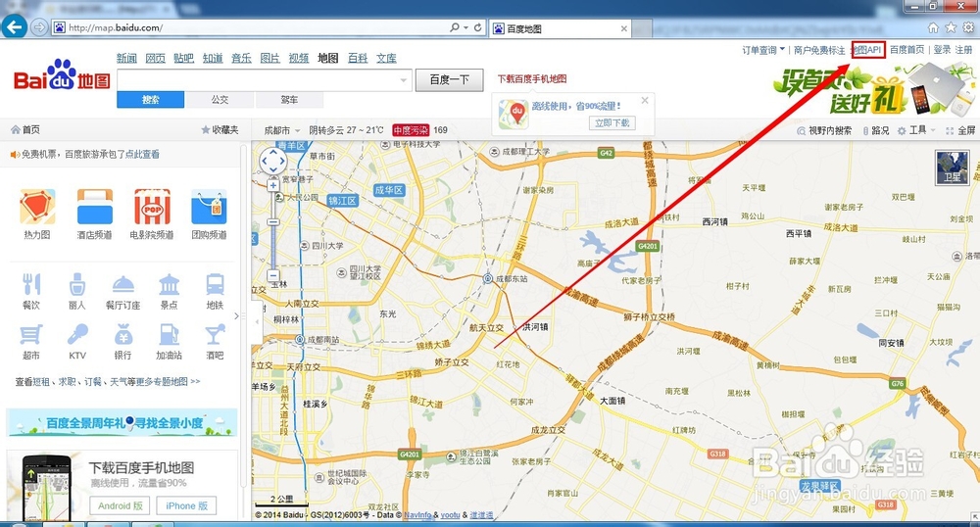Select the bar (酒吧) cocktail icon
Screen dimensions: 980x527
(215, 335)
